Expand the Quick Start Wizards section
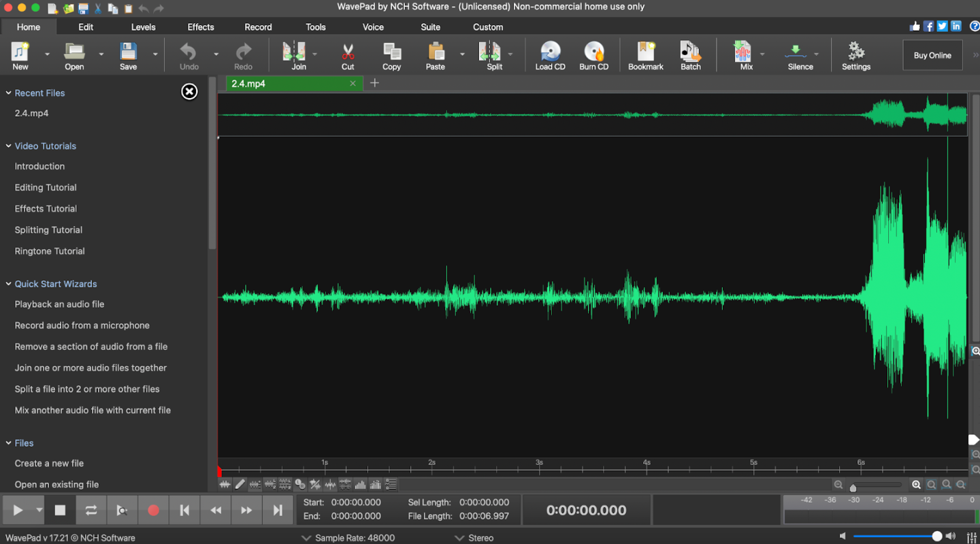 click(55, 283)
